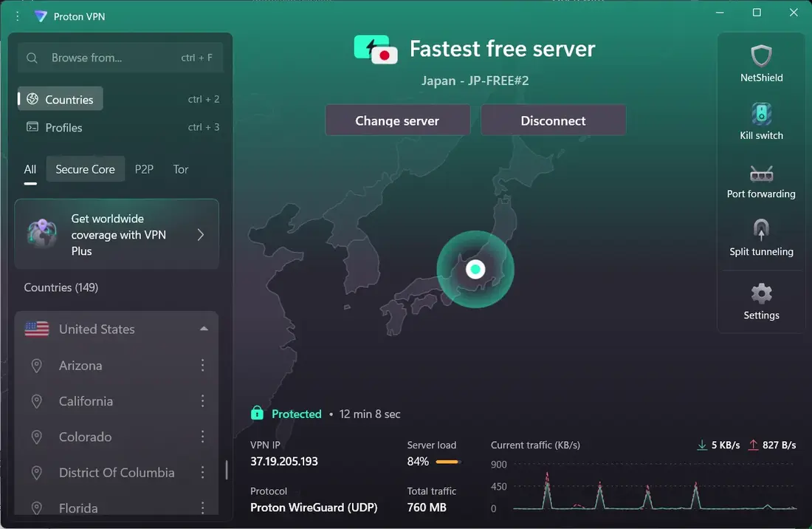Click the Change server button
This screenshot has width=812, height=529.
point(397,120)
